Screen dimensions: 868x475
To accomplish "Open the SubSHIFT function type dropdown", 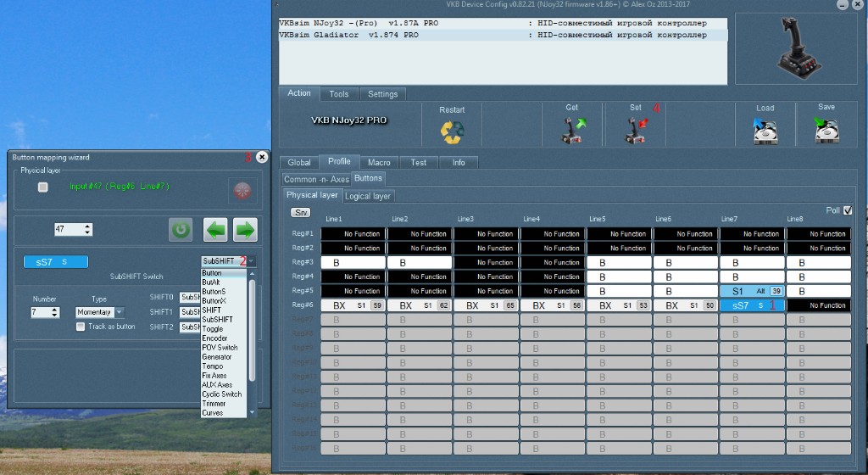I will 251,260.
